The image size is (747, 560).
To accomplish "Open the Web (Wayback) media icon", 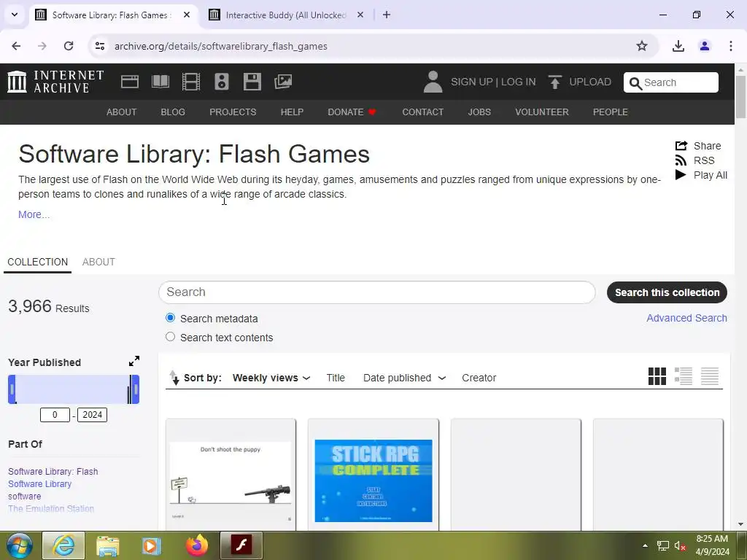I will 130,82.
